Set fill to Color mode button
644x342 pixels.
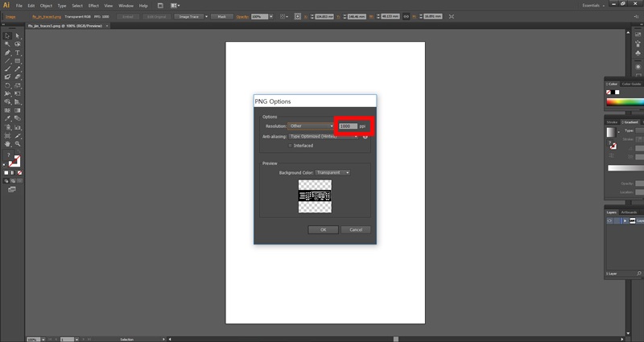point(6,173)
